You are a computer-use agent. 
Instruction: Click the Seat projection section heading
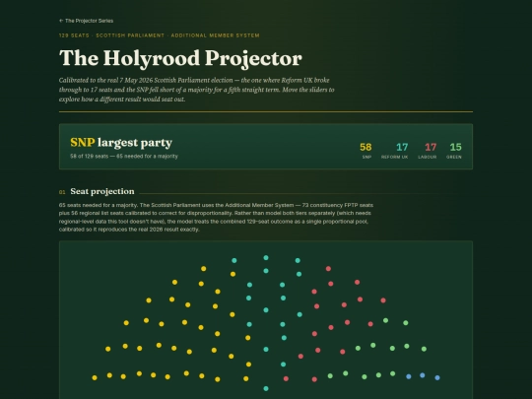[102, 191]
